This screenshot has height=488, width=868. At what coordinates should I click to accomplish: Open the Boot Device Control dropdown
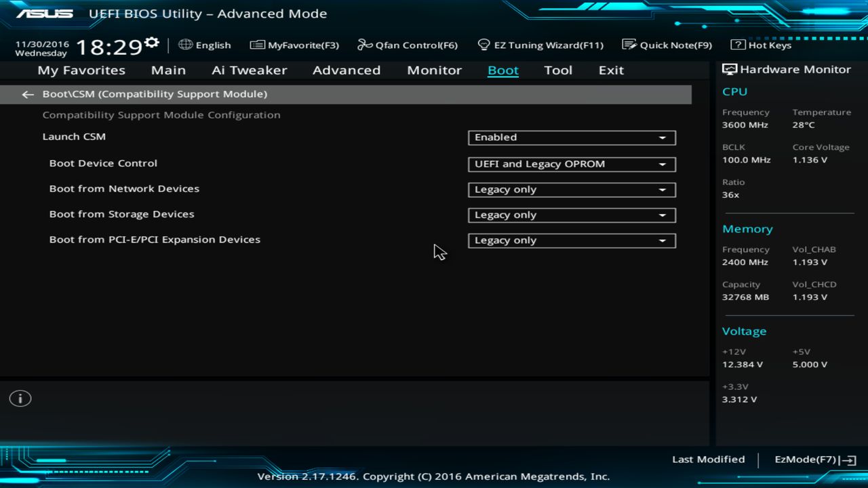[572, 164]
